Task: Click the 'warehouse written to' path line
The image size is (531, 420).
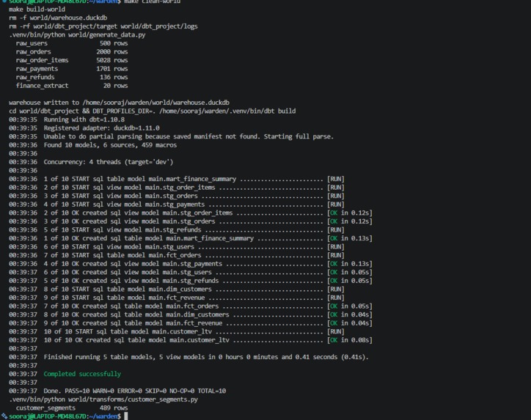Action: 120,103
